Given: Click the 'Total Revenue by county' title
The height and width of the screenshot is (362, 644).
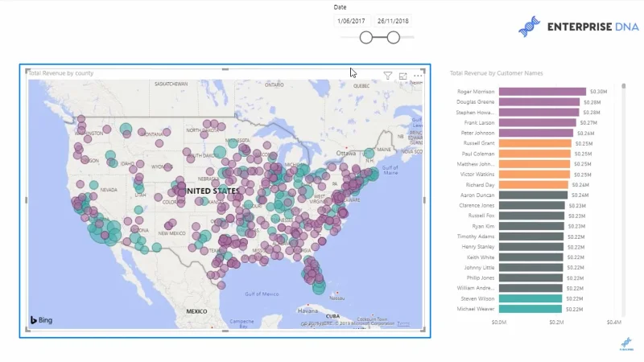Looking at the screenshot, I should (61, 73).
